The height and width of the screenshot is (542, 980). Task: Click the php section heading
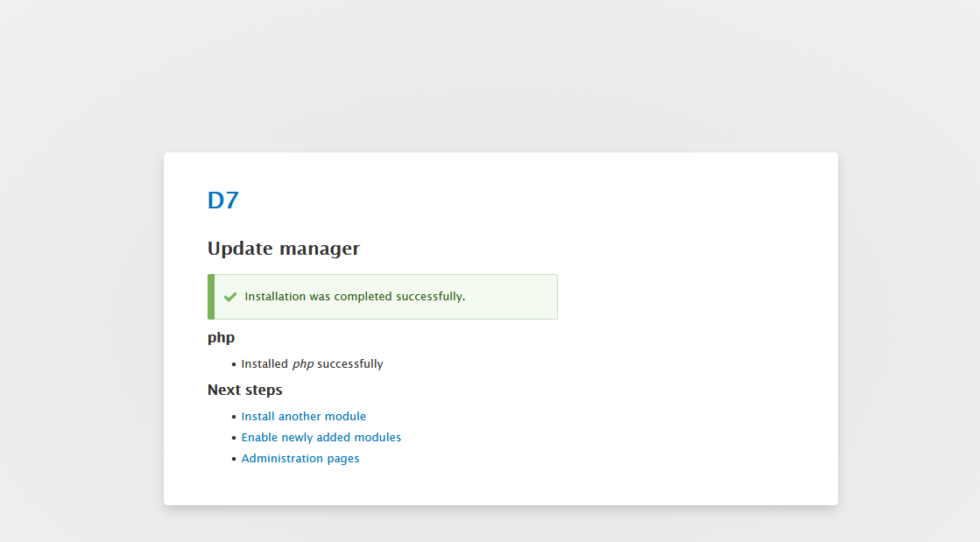(x=221, y=337)
